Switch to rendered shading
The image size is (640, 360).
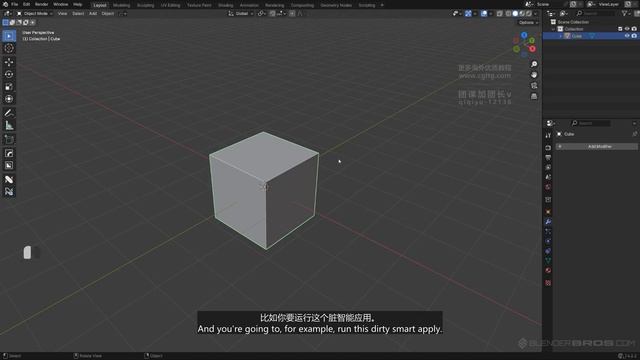[529, 13]
